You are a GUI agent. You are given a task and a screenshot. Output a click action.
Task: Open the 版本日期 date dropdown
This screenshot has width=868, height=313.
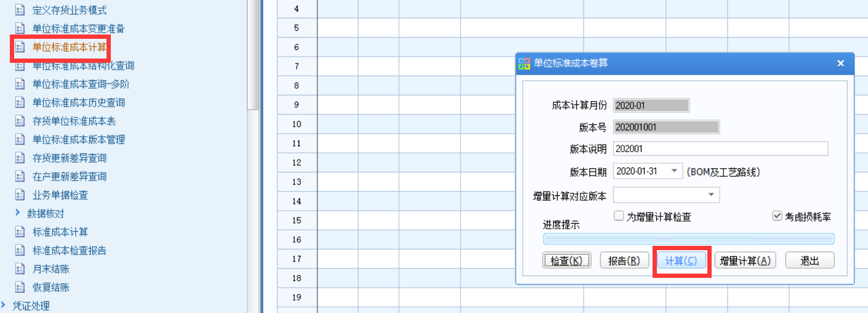coord(675,171)
